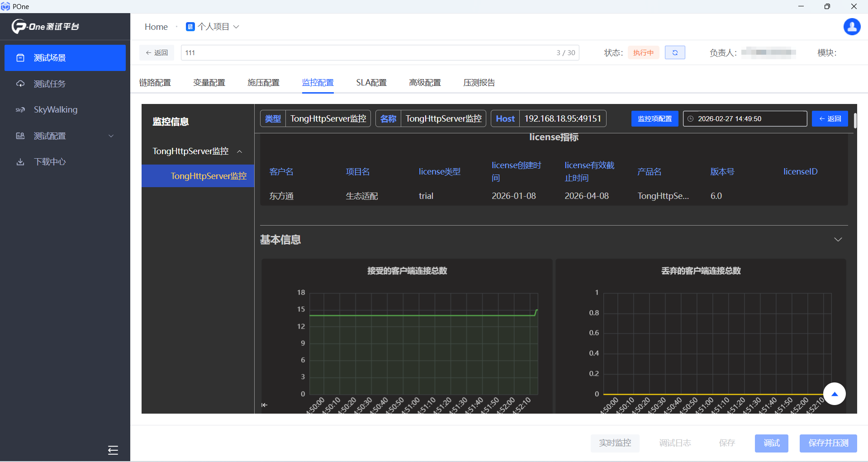Collapse the 基本信息 section chevron
The image size is (868, 462).
pos(838,240)
